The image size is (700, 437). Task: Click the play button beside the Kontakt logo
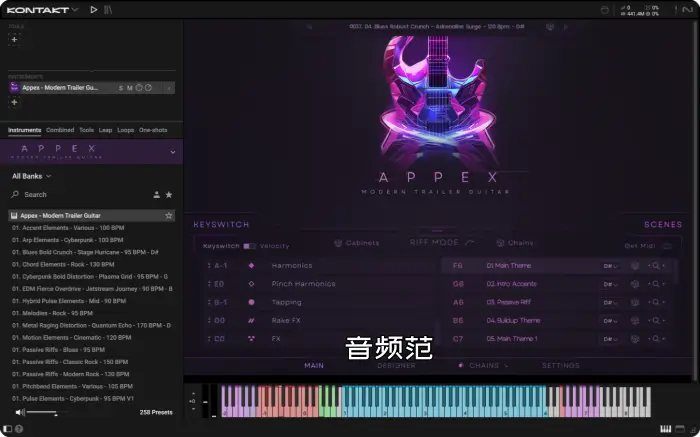(x=94, y=9)
